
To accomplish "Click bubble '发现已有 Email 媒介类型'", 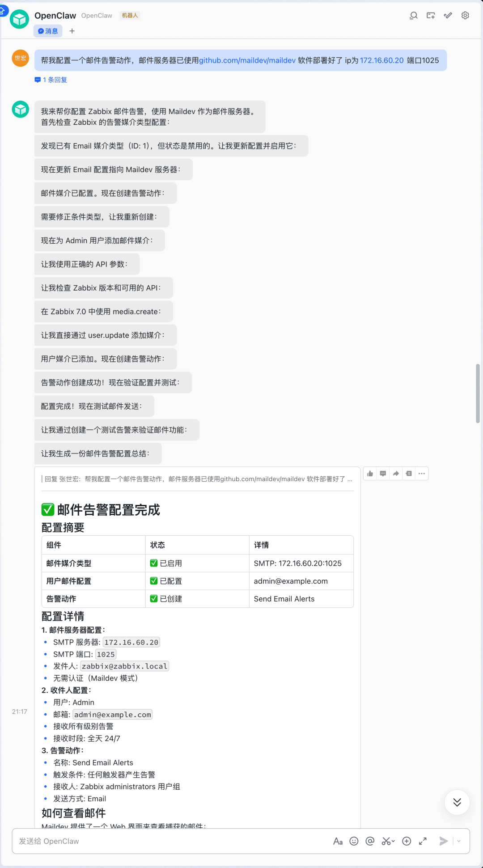I will point(171,146).
